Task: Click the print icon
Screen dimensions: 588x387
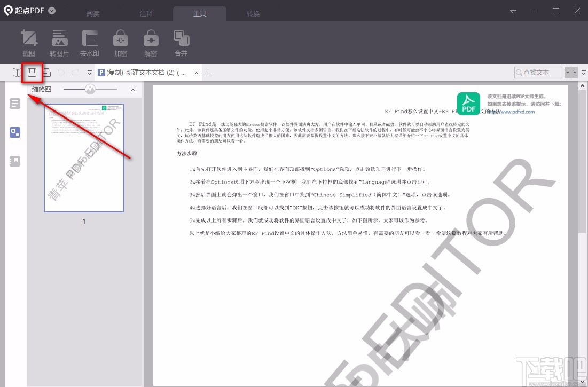Action: pyautogui.click(x=46, y=72)
